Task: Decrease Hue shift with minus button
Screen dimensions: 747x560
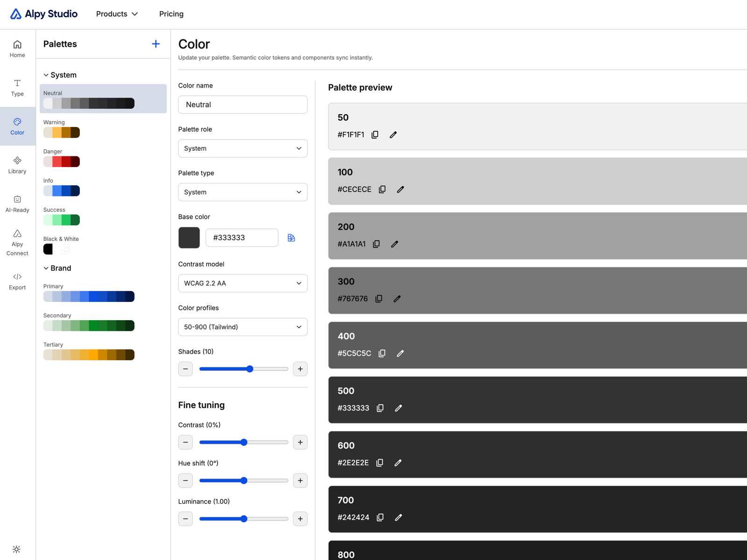Action: 185,480
